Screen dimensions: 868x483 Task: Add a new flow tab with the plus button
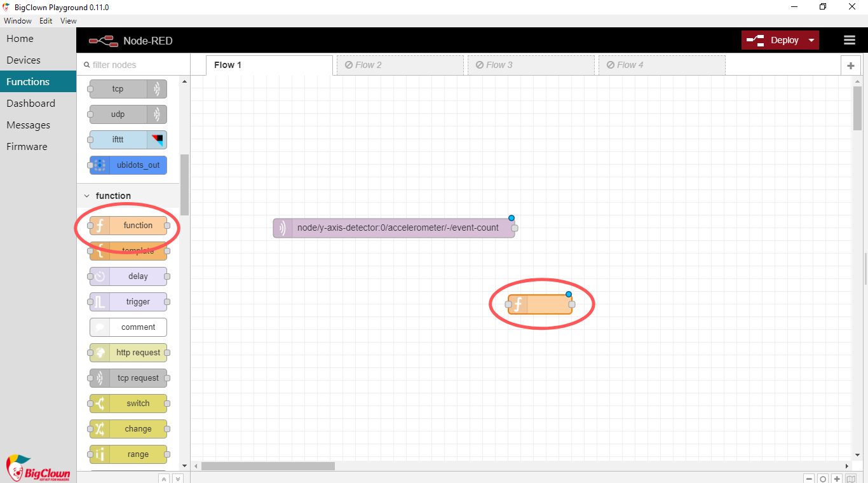851,65
